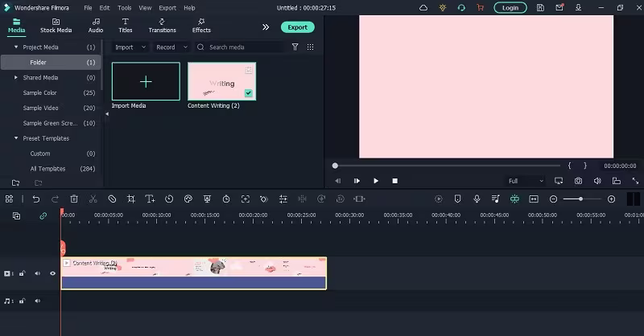
Task: Click the Login button
Action: (x=510, y=8)
